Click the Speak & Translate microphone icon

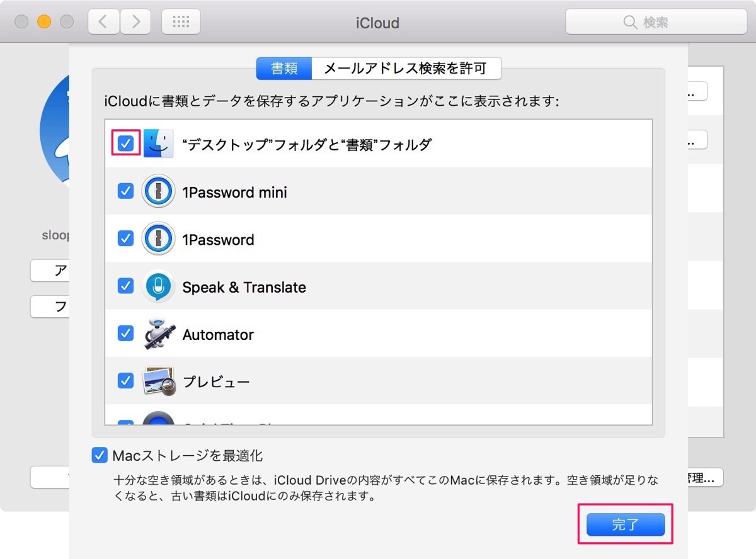point(158,286)
